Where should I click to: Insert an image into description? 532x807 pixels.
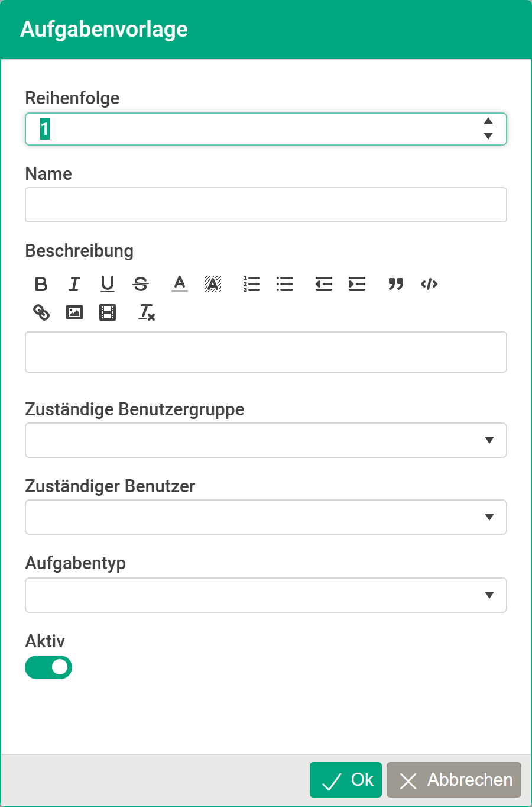click(x=74, y=312)
